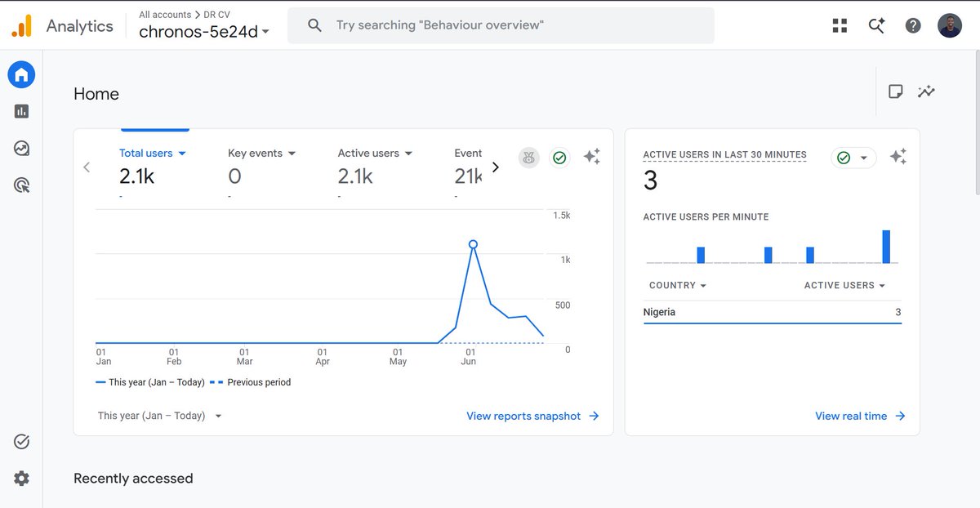The image size is (980, 508).
Task: Click the sparkle icon in realtime card
Action: pyautogui.click(x=898, y=157)
